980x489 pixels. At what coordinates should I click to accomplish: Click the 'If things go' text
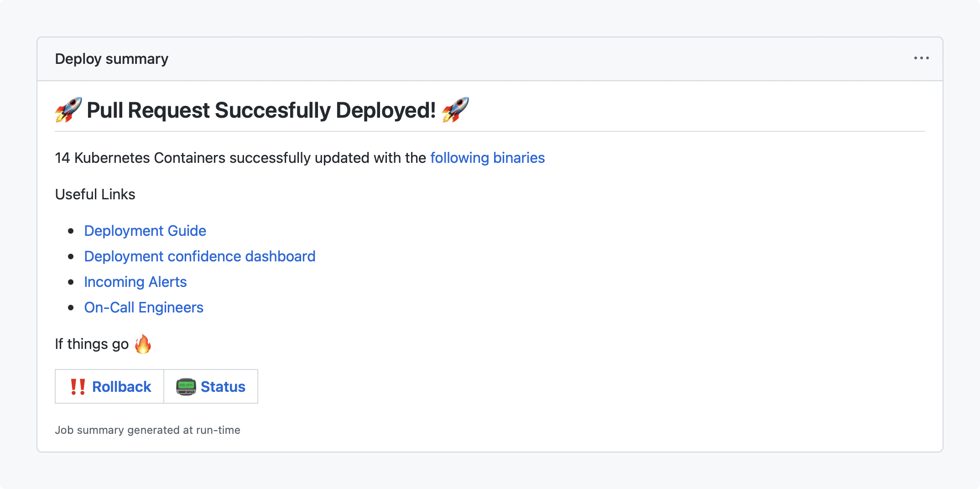tap(92, 344)
